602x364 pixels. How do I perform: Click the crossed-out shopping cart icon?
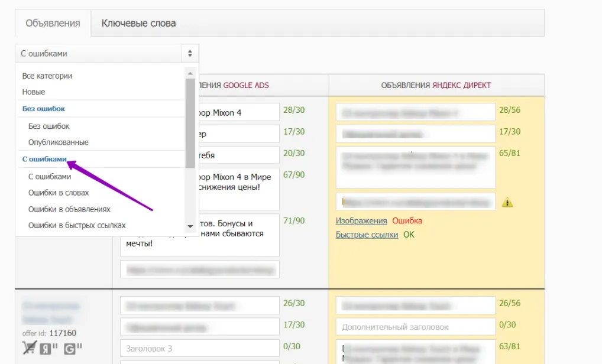point(30,347)
